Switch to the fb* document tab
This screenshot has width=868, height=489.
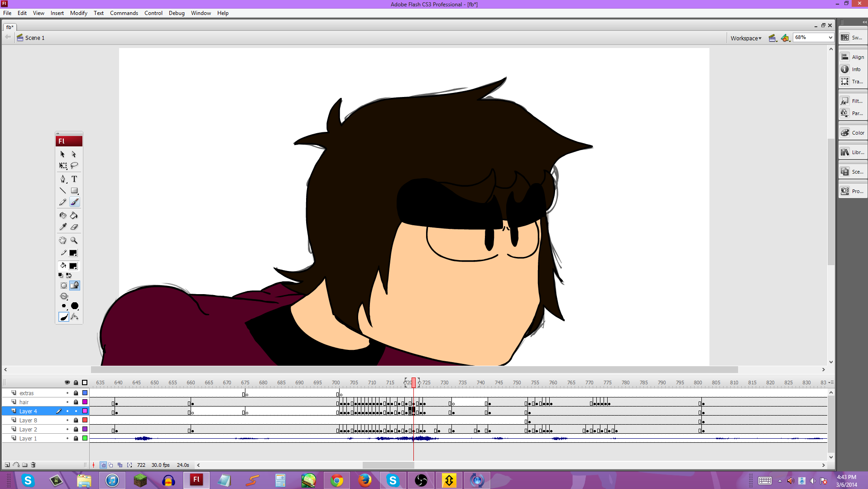tap(10, 27)
